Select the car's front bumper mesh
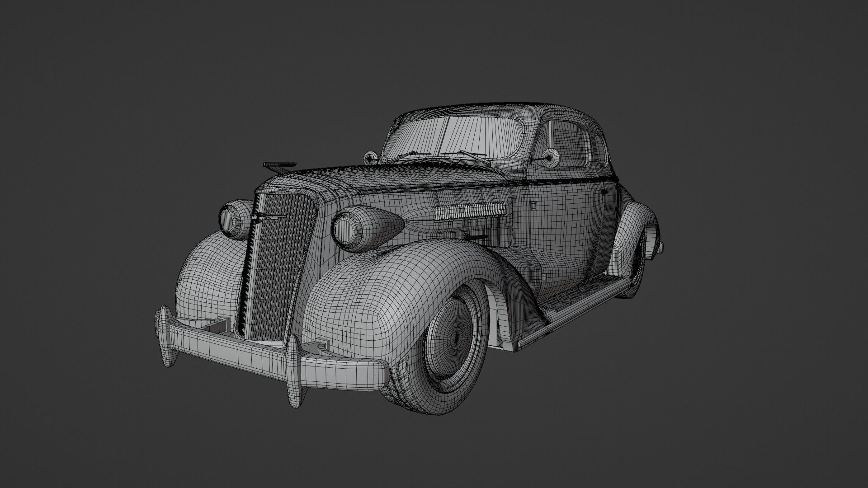The width and height of the screenshot is (868, 488). pos(271,357)
